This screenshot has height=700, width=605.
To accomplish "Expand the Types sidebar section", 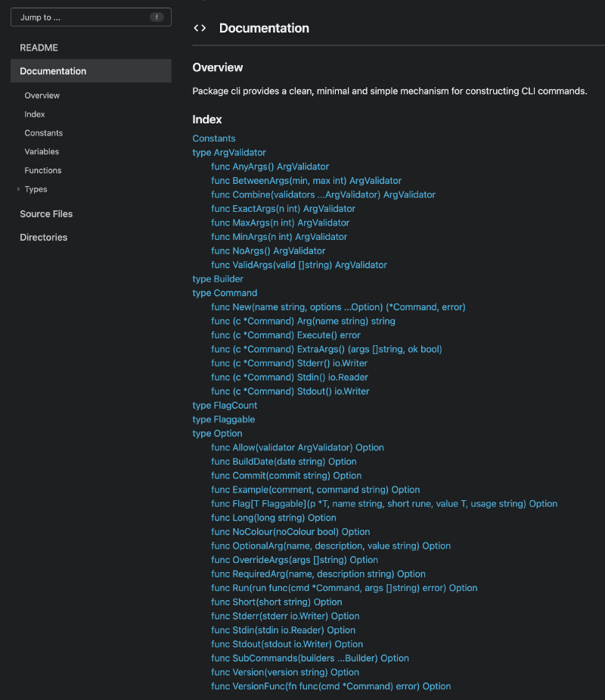I will click(x=18, y=189).
